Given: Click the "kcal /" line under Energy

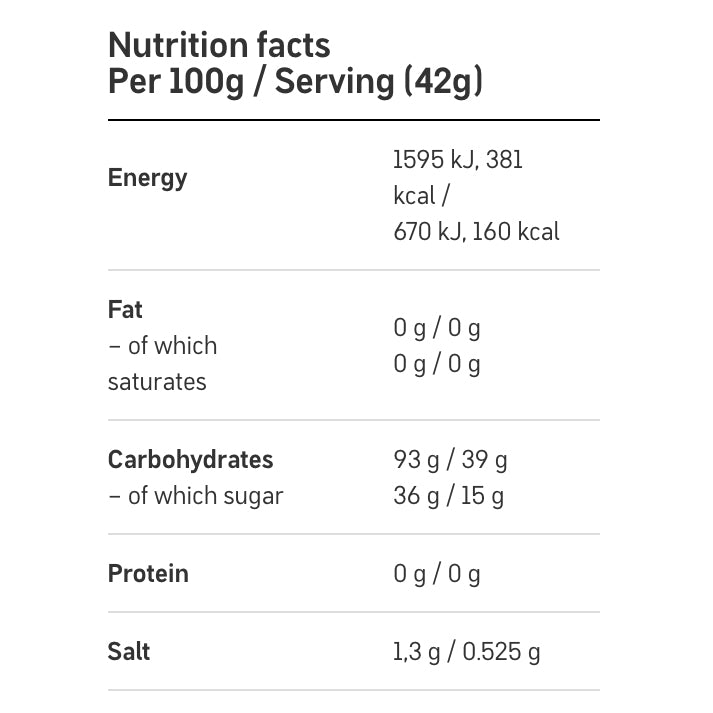Looking at the screenshot, I should tap(421, 196).
